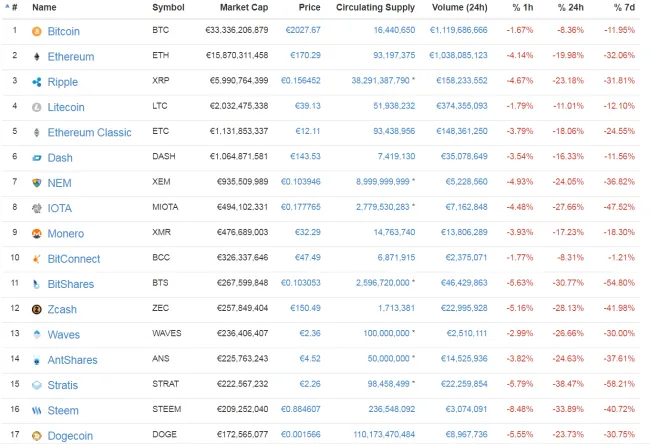Click the Steem logo icon
The height and width of the screenshot is (444, 650).
37,411
